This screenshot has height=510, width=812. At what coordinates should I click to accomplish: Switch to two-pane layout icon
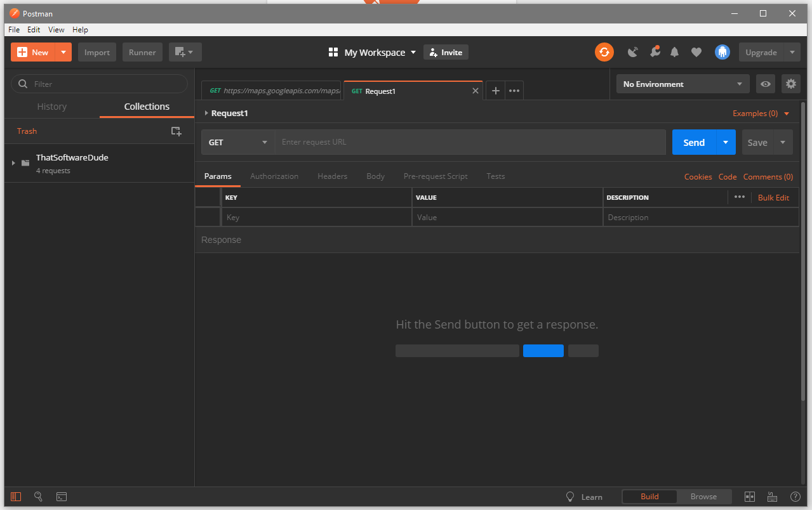pos(749,497)
